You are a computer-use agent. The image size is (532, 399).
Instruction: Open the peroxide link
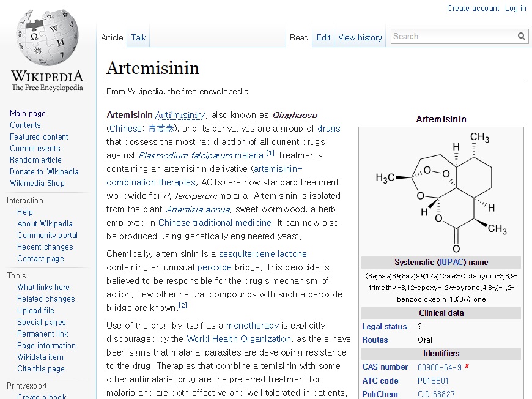(215, 267)
